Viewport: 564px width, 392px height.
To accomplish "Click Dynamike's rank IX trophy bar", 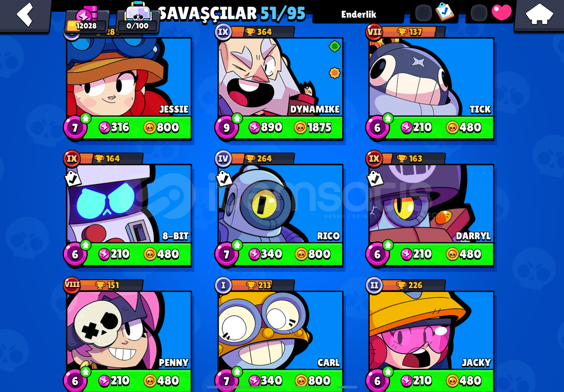I will (x=255, y=32).
